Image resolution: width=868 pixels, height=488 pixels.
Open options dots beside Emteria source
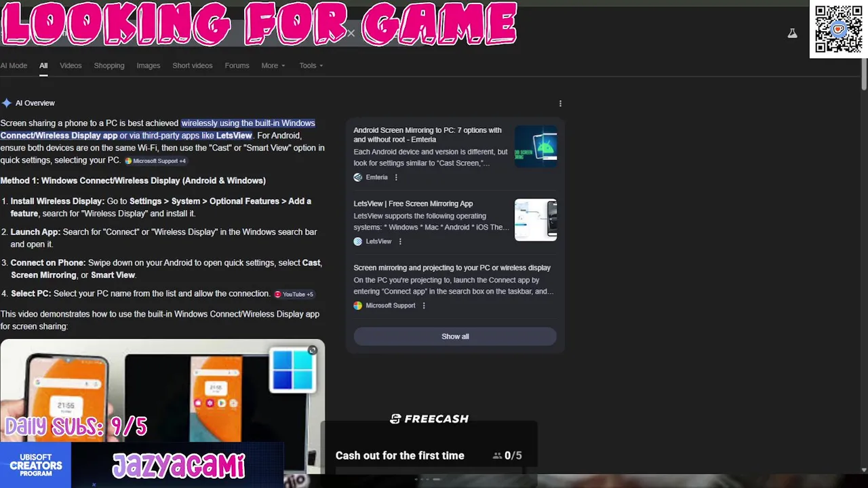click(x=396, y=178)
